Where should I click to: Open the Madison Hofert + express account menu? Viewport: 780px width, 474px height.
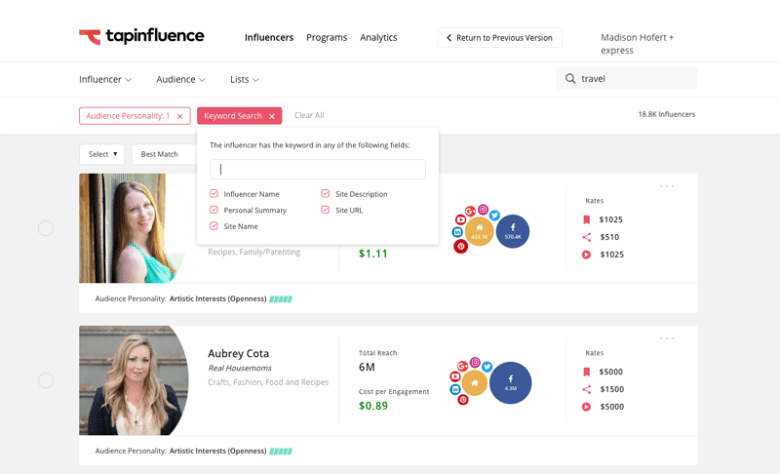637,44
